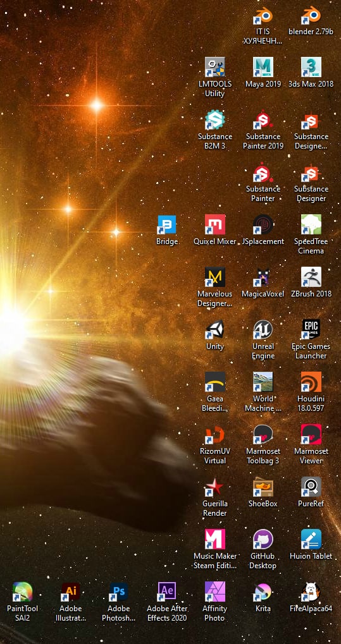341x644 pixels.
Task: Open the blender 2.79b shortcut
Action: point(311,15)
